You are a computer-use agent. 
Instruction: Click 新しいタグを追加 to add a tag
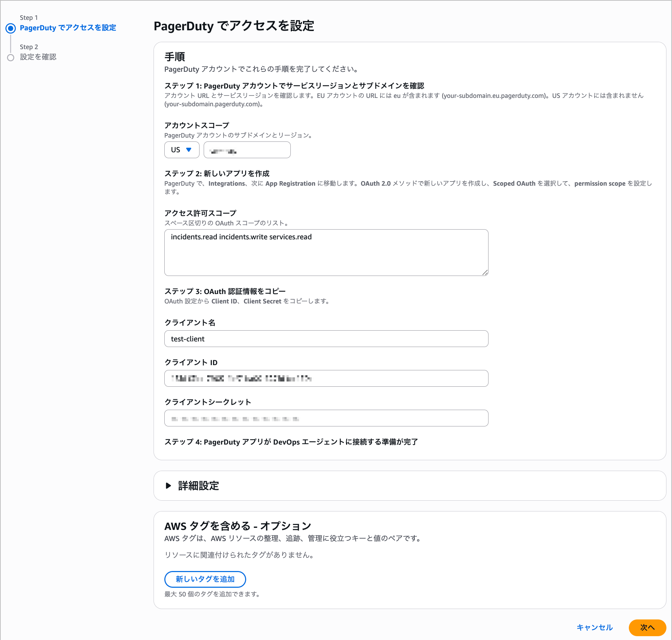(205, 579)
